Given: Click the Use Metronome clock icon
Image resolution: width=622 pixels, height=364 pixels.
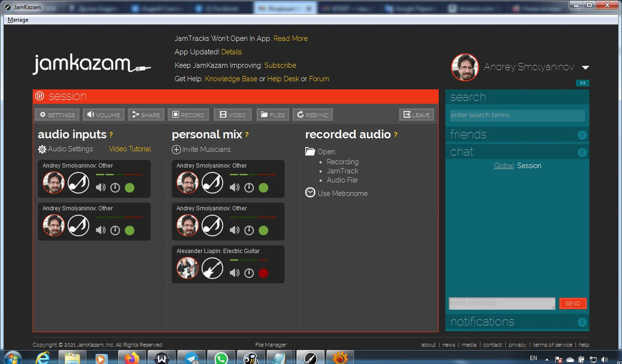Looking at the screenshot, I should [x=310, y=193].
